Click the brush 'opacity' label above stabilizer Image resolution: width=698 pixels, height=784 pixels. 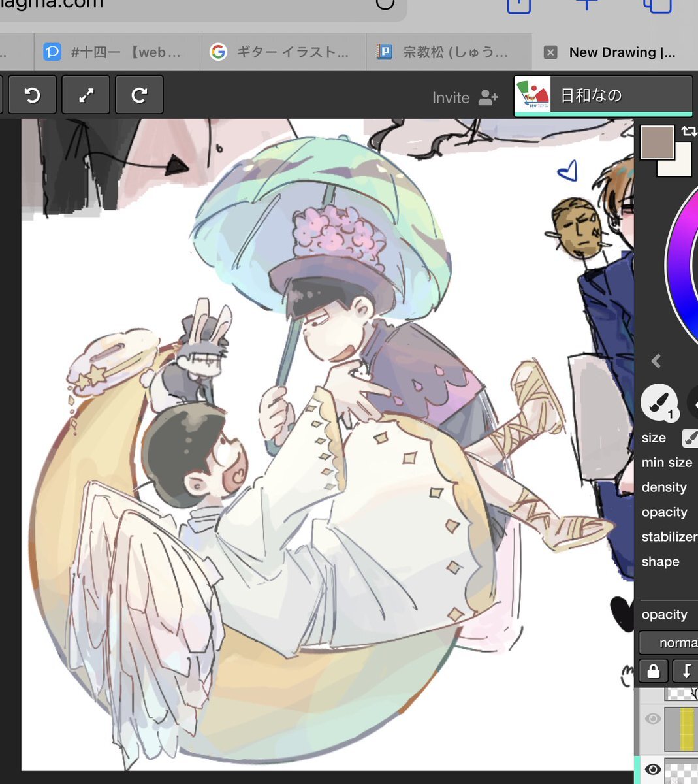coord(664,512)
